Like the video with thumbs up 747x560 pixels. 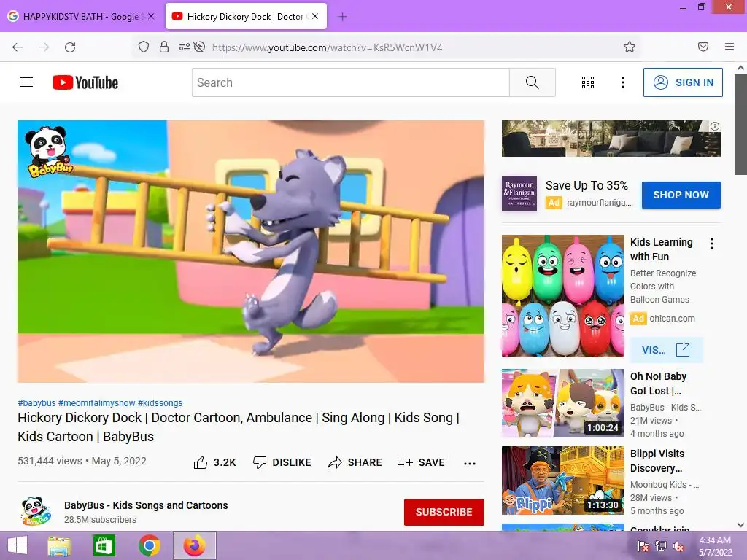(x=215, y=462)
